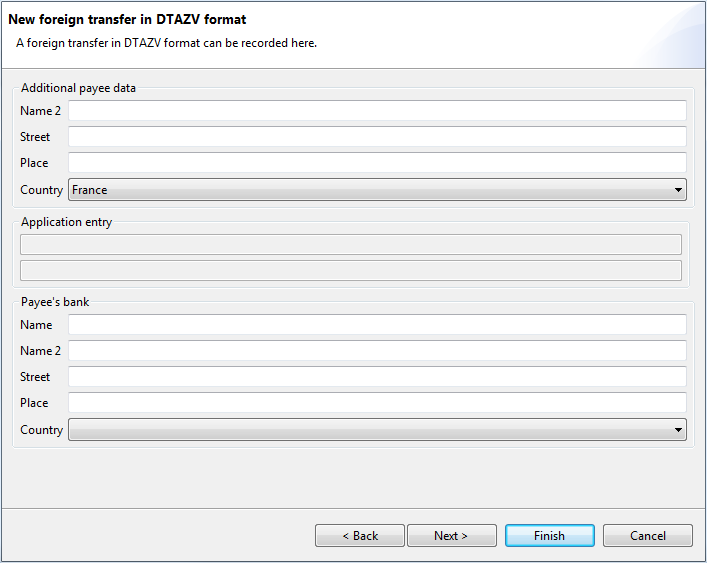Click the Payee's bank group label
The height and width of the screenshot is (563, 707).
pyautogui.click(x=55, y=302)
